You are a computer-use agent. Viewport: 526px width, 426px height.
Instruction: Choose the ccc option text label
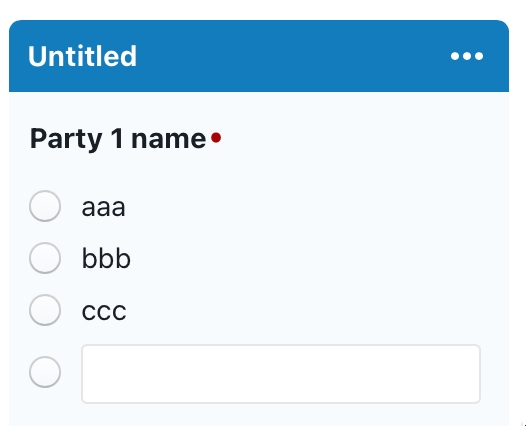tap(104, 311)
